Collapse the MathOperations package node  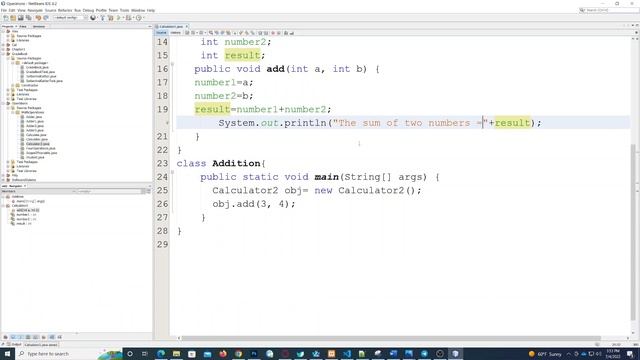[x=13, y=112]
